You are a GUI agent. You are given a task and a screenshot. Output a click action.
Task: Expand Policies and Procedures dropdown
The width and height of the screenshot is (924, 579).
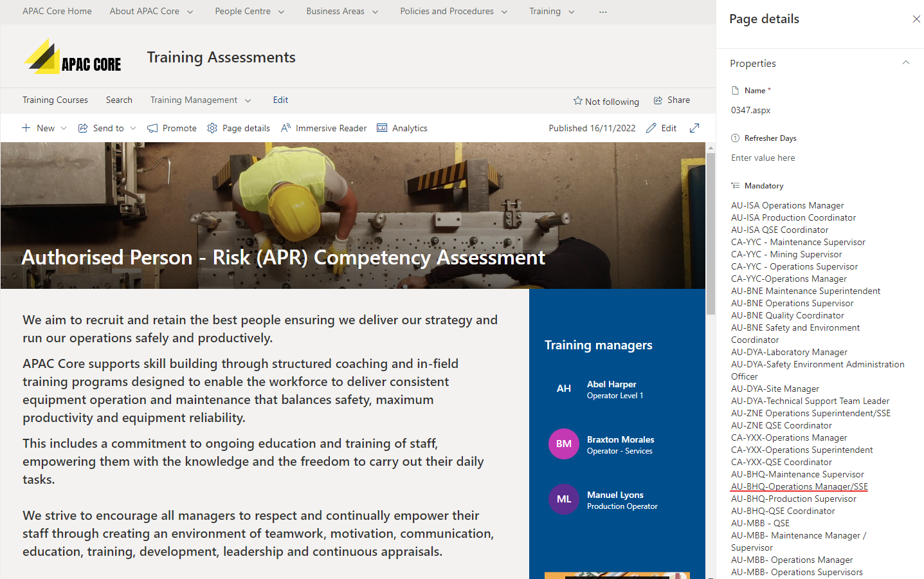pyautogui.click(x=504, y=12)
